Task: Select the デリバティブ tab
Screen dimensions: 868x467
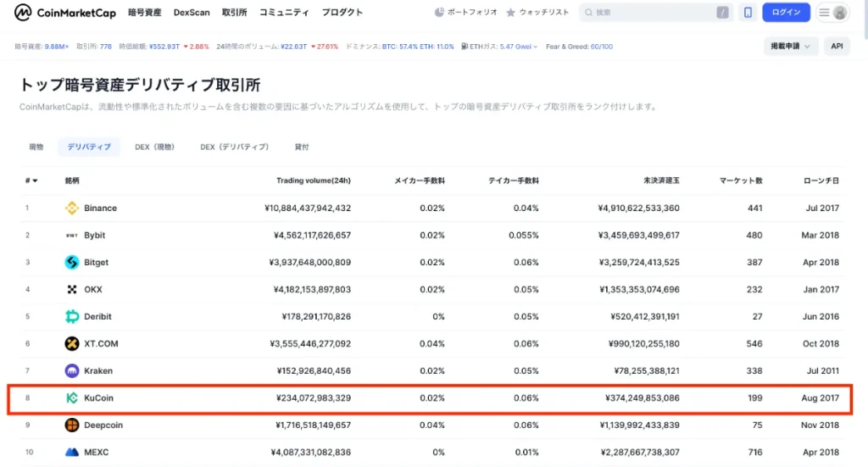Action: [x=89, y=147]
